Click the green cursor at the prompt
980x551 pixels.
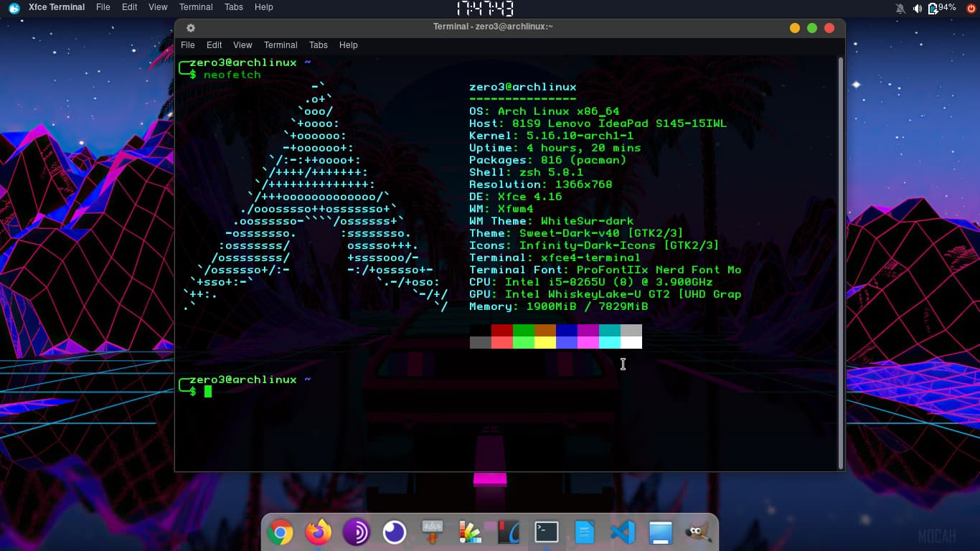208,391
